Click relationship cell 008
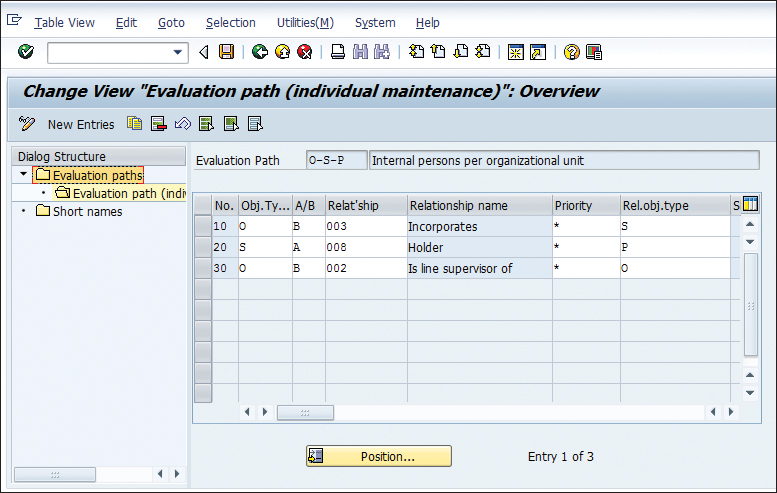The width and height of the screenshot is (777, 493). pos(366,247)
